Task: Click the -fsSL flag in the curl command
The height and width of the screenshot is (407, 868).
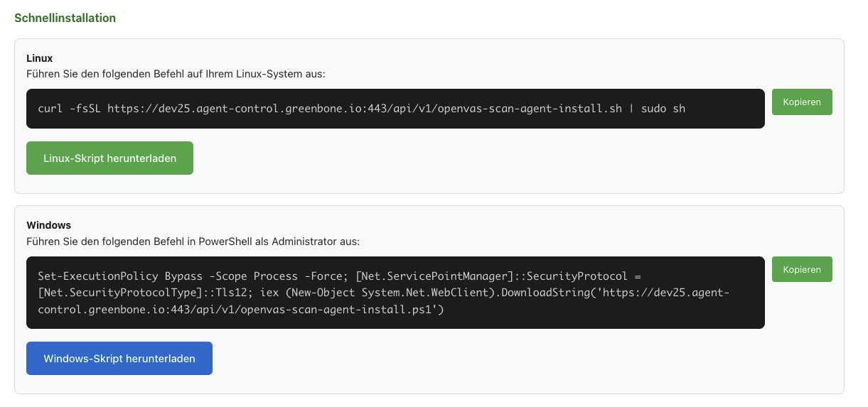Action: [x=85, y=109]
